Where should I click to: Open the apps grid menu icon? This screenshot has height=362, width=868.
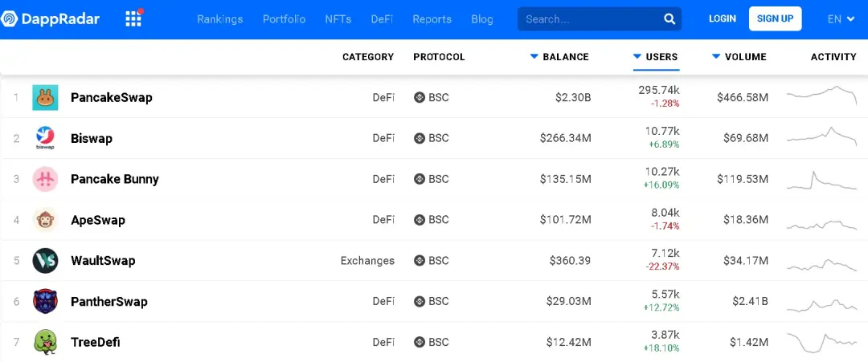(133, 18)
